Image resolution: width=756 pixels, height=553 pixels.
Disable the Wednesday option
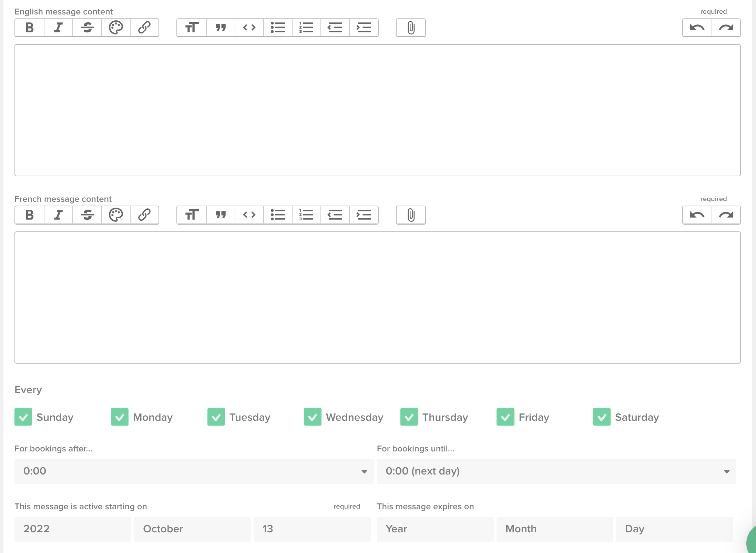pos(312,417)
